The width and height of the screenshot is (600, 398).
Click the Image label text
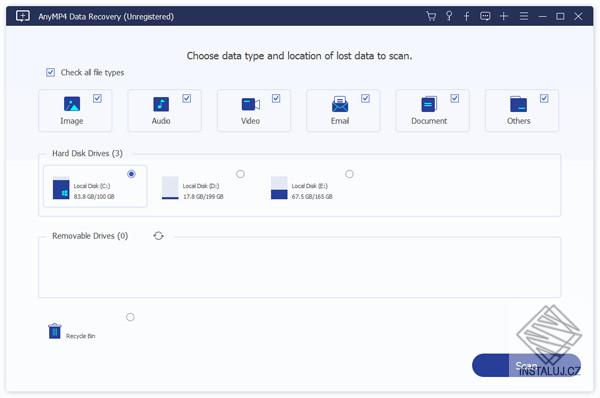point(72,121)
